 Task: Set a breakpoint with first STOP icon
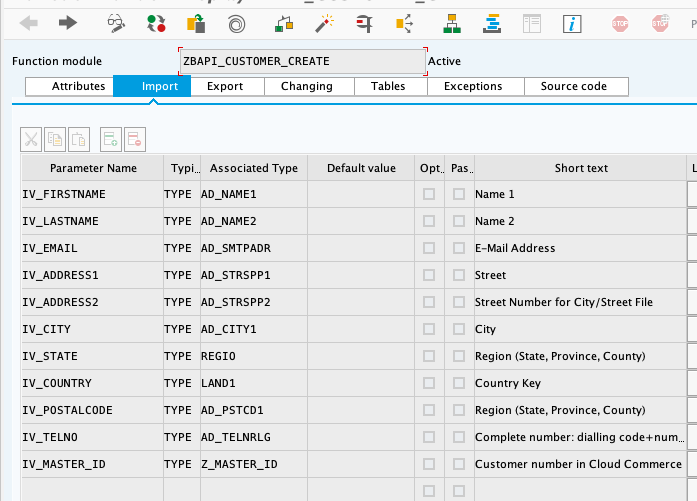click(x=620, y=23)
